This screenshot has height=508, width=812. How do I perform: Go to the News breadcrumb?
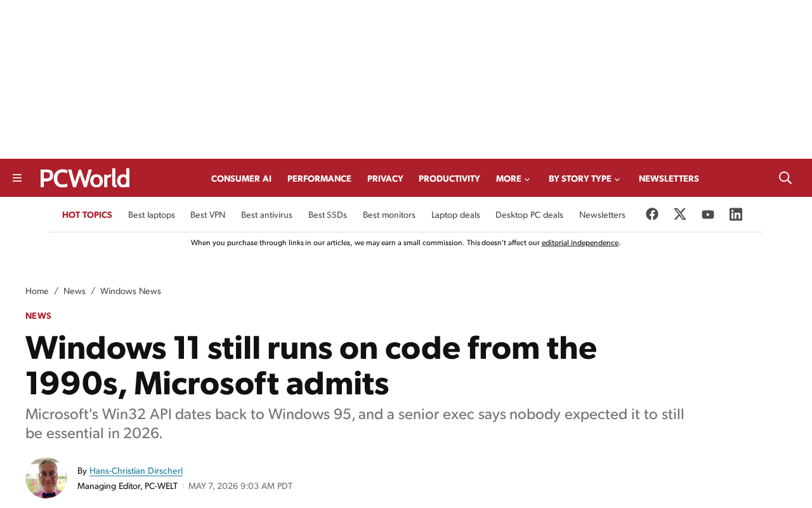74,291
